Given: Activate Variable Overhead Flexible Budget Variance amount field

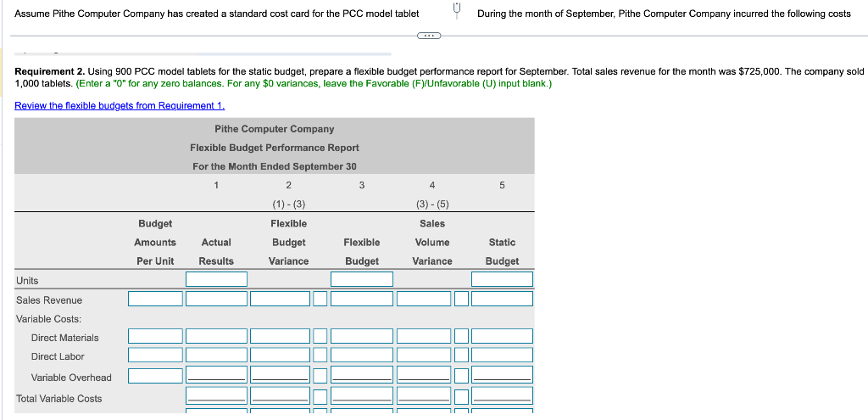Looking at the screenshot, I should click(x=280, y=374).
